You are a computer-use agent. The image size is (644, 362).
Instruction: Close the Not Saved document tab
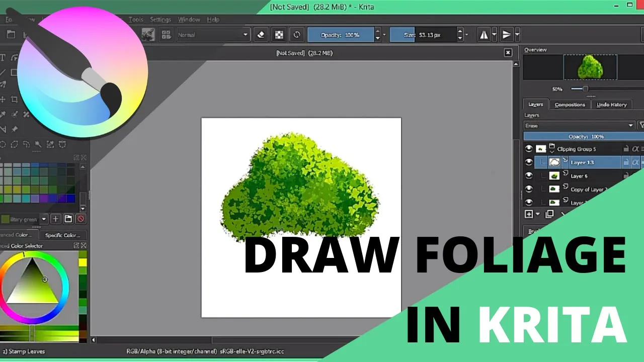(x=508, y=53)
